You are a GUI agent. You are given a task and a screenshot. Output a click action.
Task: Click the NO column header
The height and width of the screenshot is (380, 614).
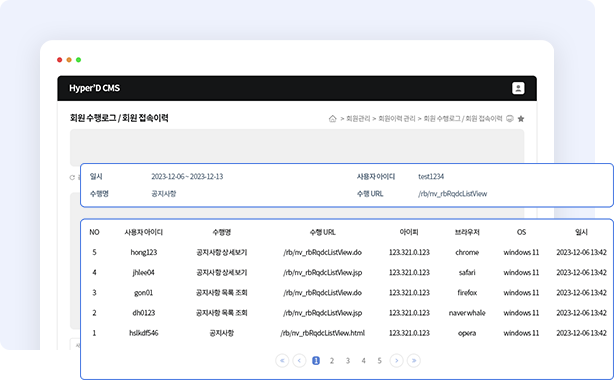pyautogui.click(x=94, y=232)
